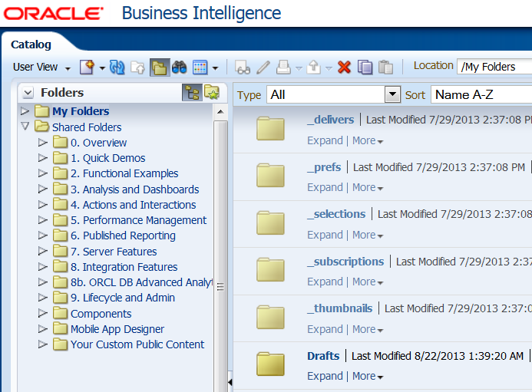
Task: Expand 5. Performance Management triangle
Action: click(43, 220)
